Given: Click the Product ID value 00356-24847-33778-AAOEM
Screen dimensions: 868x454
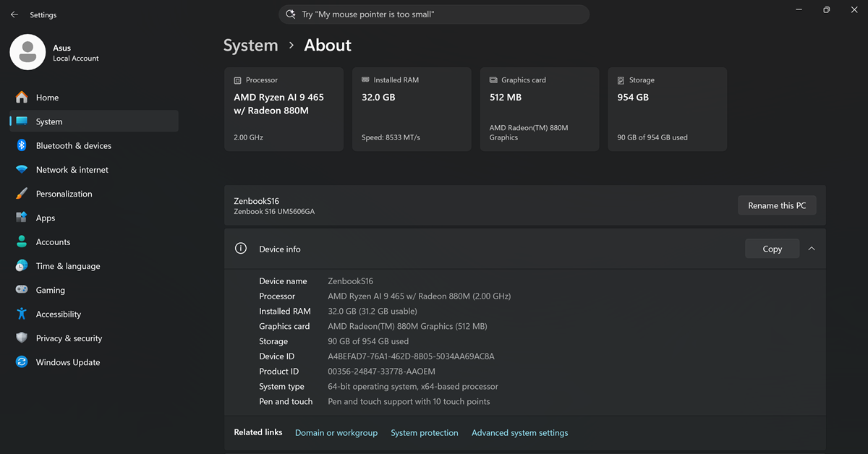Looking at the screenshot, I should (381, 372).
